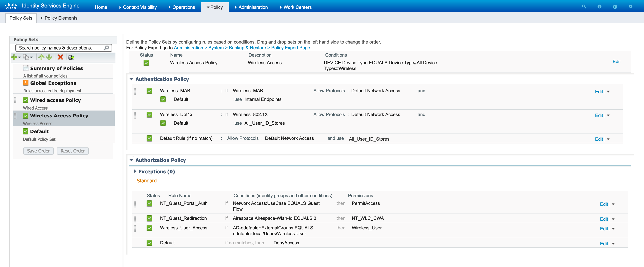Viewport: 644px width, 267px height.
Task: Expand the Exceptions (0) section
Action: pyautogui.click(x=135, y=171)
